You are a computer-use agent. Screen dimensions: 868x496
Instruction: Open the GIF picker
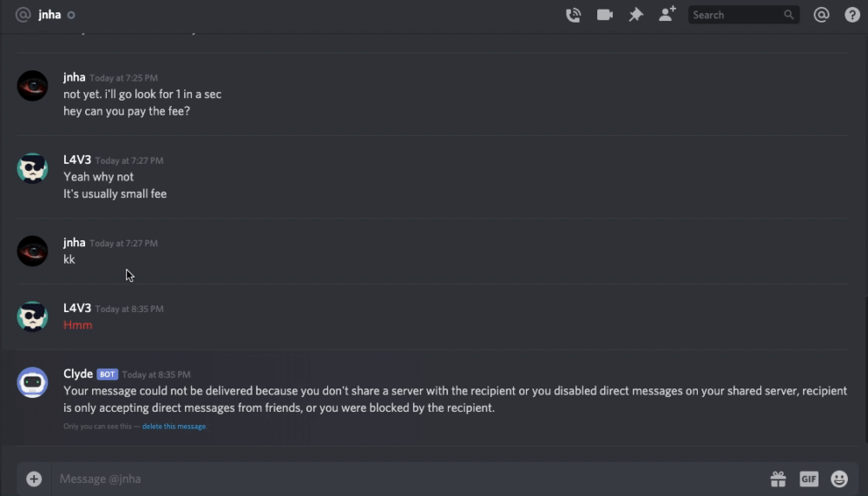(809, 479)
